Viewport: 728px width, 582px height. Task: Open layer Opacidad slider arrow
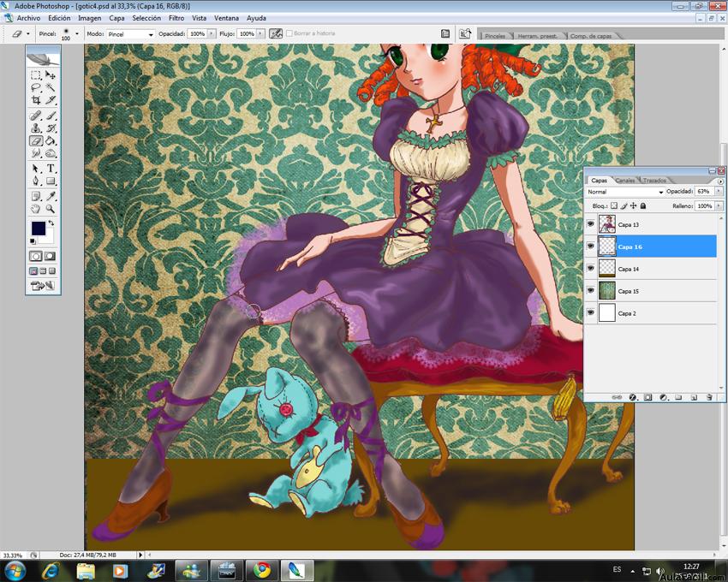point(719,191)
